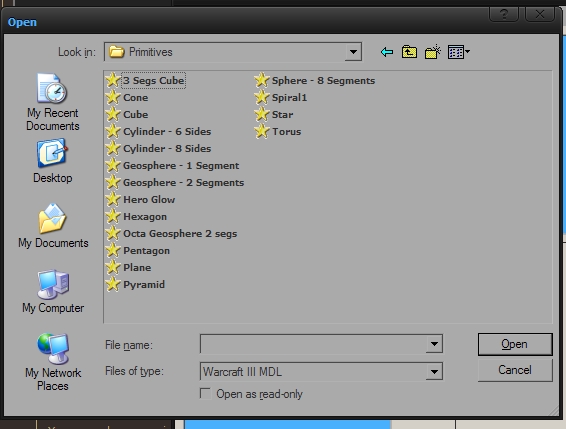Select the Plane file icon

click(x=113, y=267)
